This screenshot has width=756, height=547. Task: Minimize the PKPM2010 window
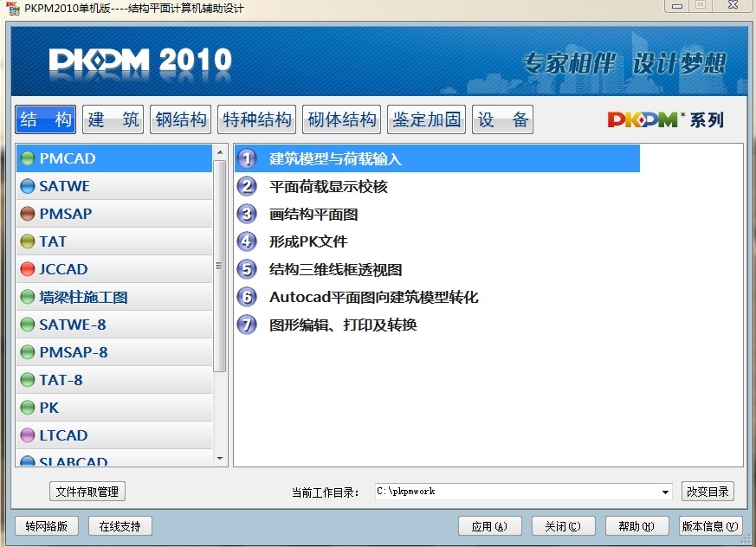[677, 6]
